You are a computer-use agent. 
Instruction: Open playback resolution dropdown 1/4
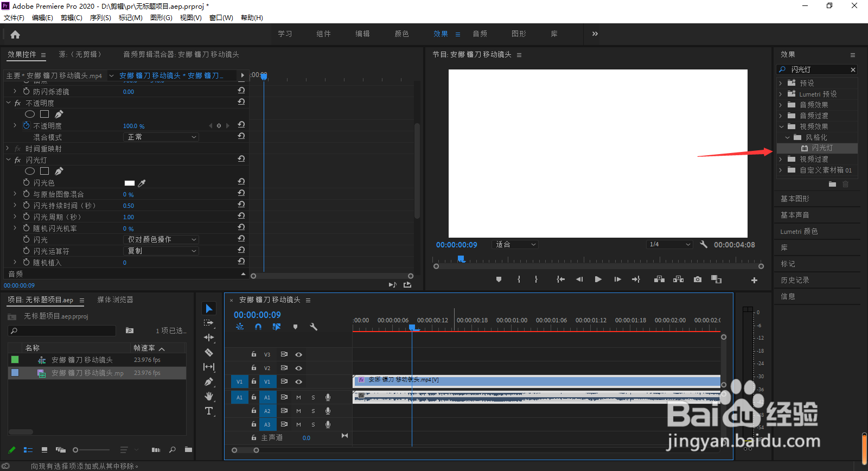coord(670,244)
